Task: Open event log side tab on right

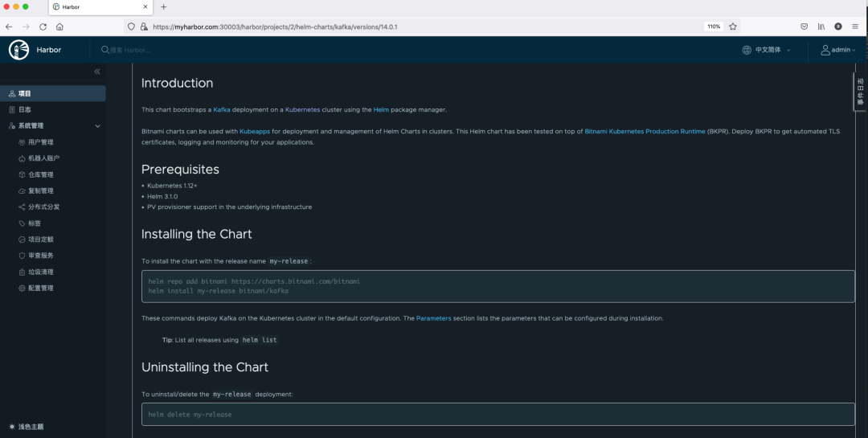Action: point(860,92)
